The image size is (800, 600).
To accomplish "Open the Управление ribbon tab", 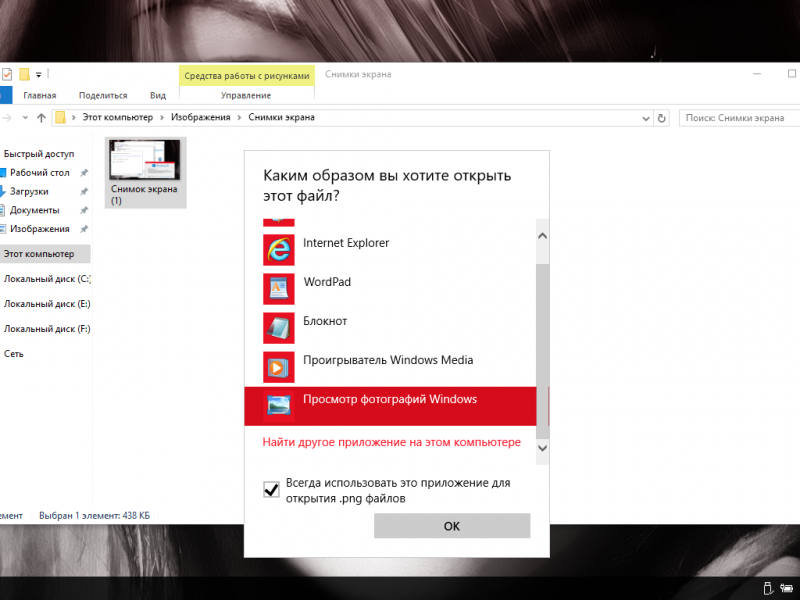I will click(246, 95).
